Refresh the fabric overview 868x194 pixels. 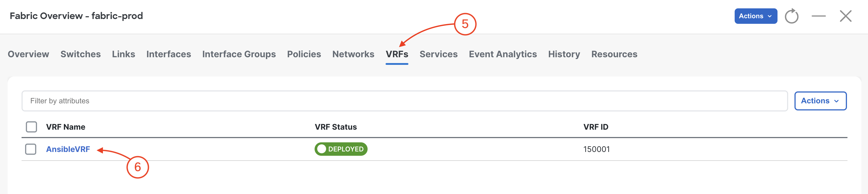tap(791, 16)
